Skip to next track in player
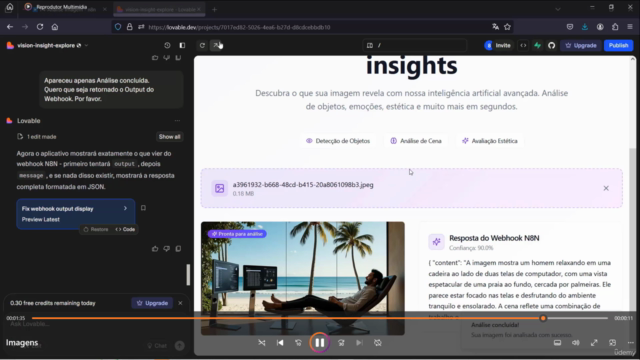This screenshot has width=640, height=360. click(x=359, y=343)
